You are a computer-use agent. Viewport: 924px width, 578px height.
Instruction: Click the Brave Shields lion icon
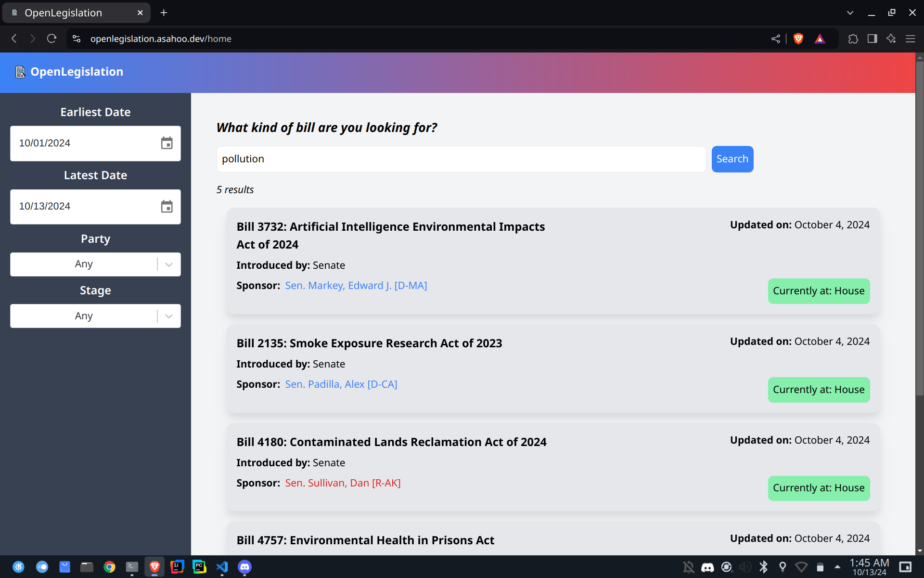coord(798,39)
